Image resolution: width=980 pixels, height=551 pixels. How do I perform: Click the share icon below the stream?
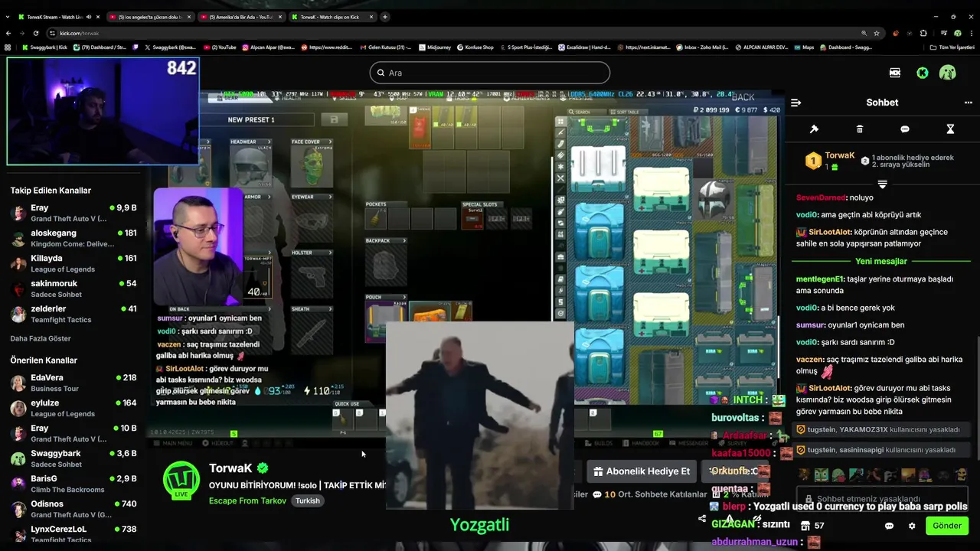[x=702, y=519]
